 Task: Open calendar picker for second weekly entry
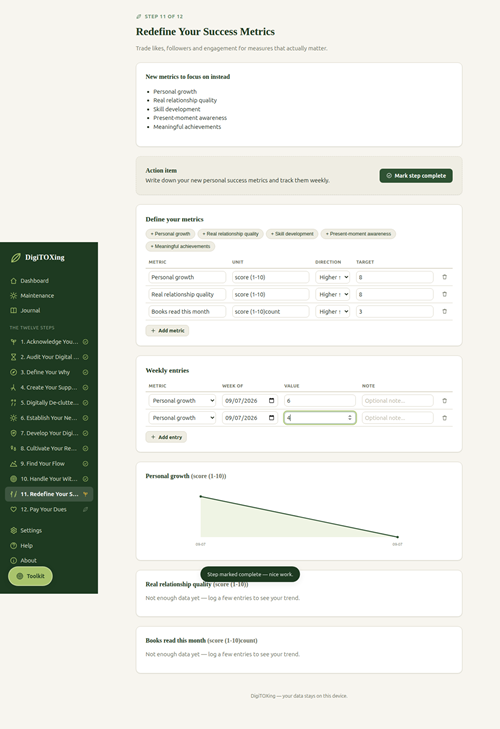coord(272,418)
